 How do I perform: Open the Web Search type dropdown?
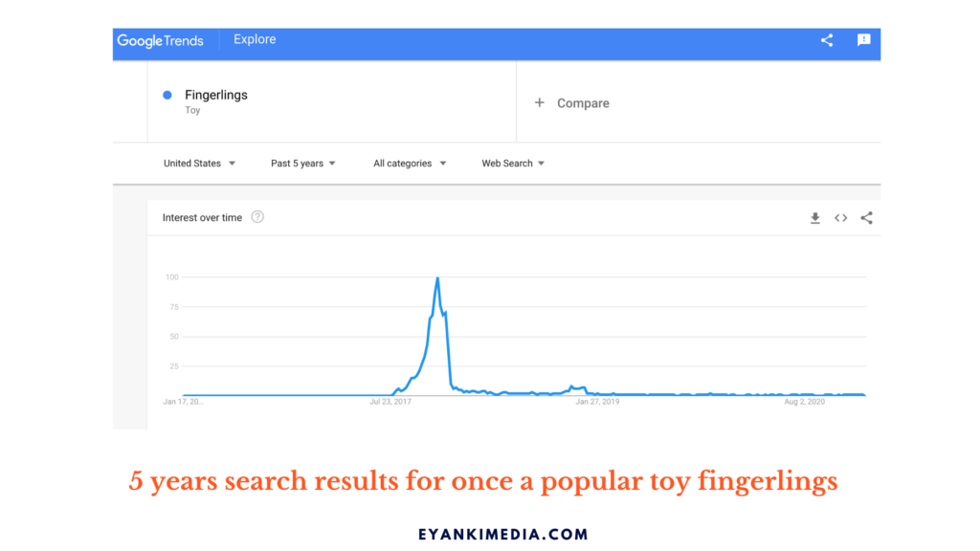coord(513,163)
